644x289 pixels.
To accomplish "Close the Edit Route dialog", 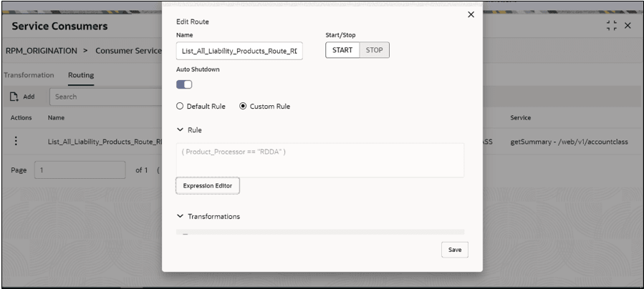I will [x=471, y=14].
